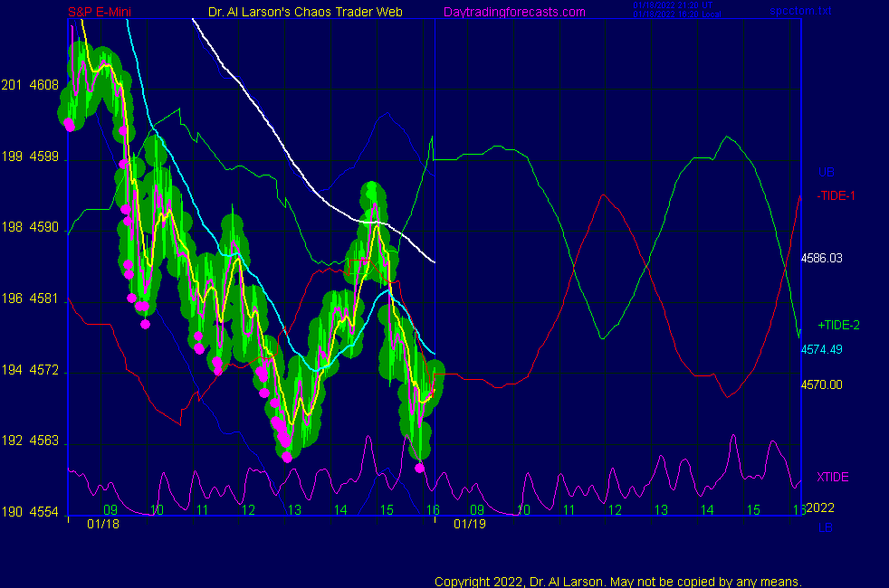This screenshot has height=588, width=889.
Task: Click the Copyright 2022 Dr. Al Larson notice
Action: coord(618,582)
